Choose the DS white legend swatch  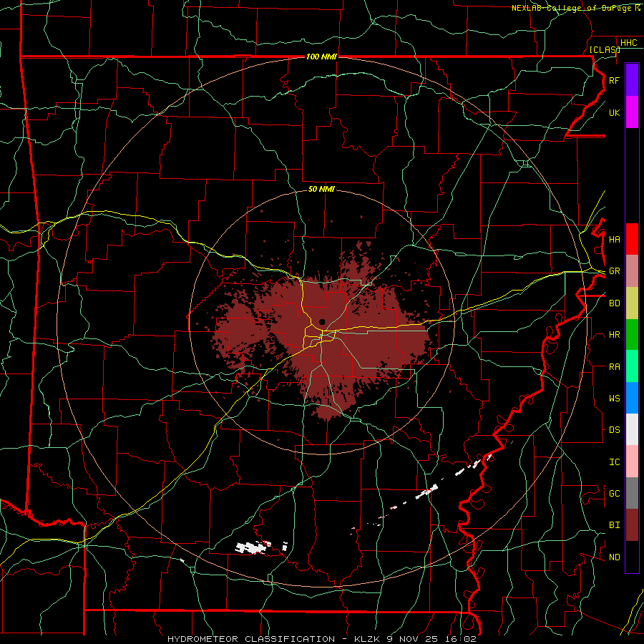[x=632, y=429]
